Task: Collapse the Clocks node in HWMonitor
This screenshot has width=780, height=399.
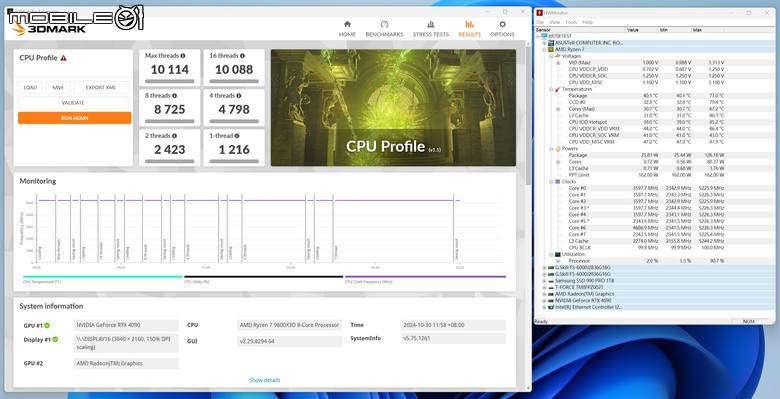Action: 551,182
